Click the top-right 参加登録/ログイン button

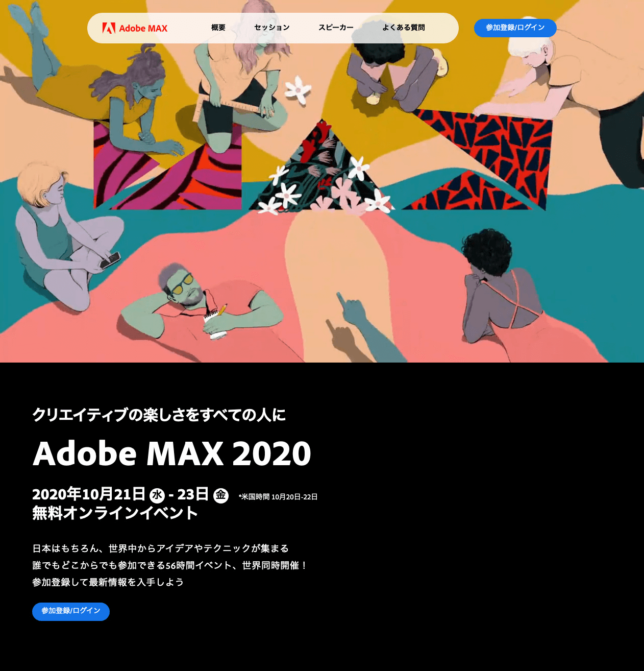tap(515, 28)
